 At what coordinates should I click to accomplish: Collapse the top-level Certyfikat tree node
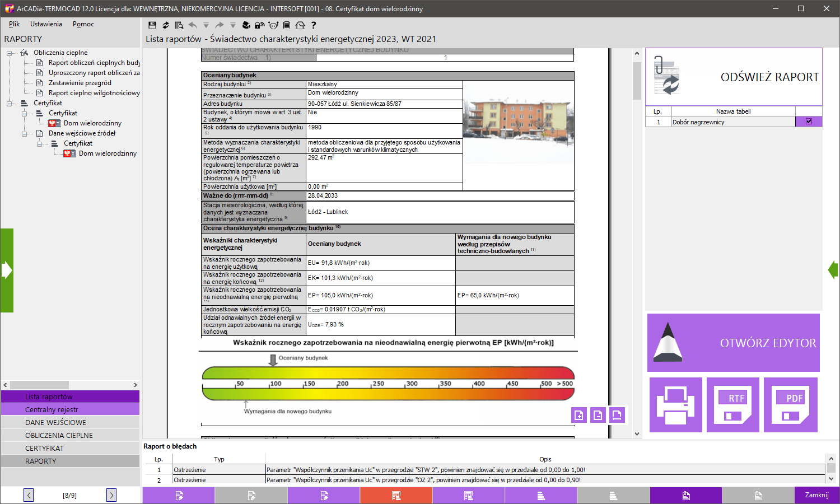[9, 104]
